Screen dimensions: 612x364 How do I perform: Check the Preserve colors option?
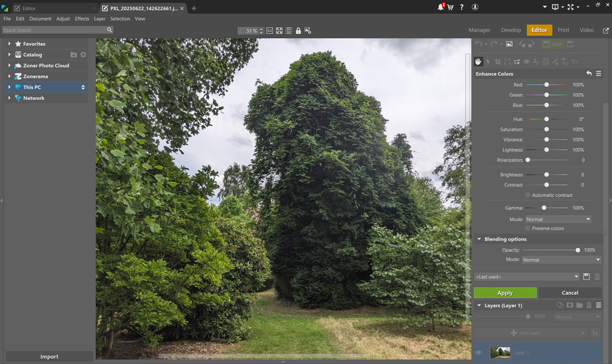(529, 228)
